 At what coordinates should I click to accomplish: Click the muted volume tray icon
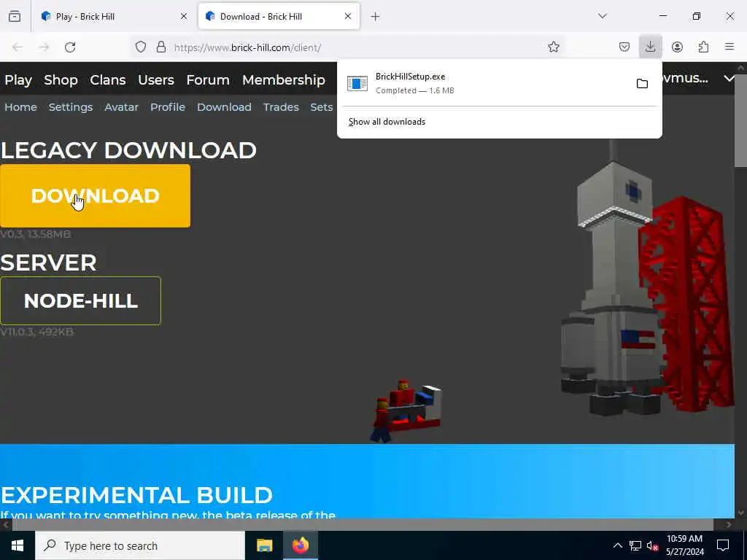coord(653,545)
